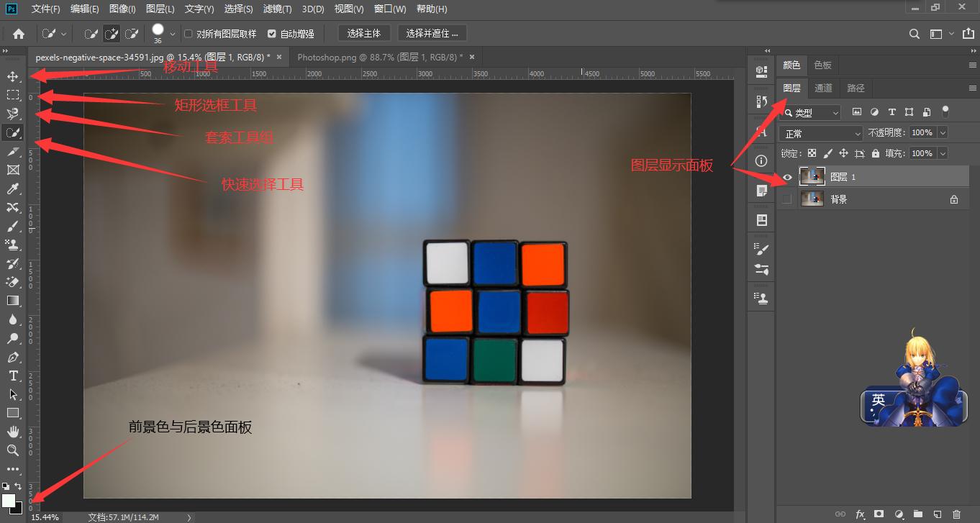
Task: Click the Add Layer Mask icon
Action: (x=879, y=514)
